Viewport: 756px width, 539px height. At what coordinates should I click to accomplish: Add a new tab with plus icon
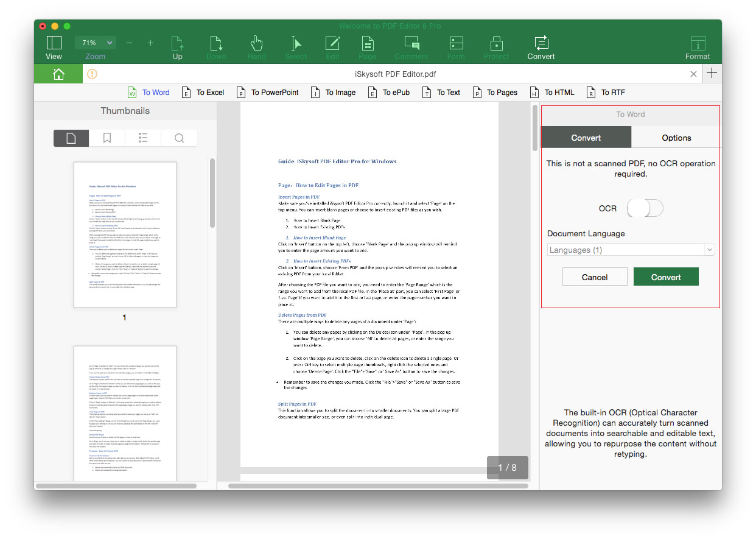[x=712, y=74]
